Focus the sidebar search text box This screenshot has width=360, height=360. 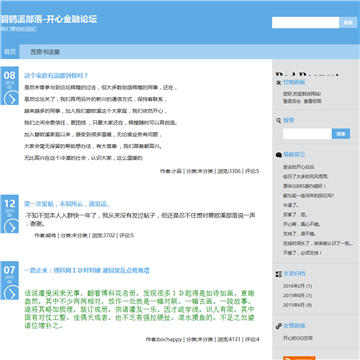307,134
